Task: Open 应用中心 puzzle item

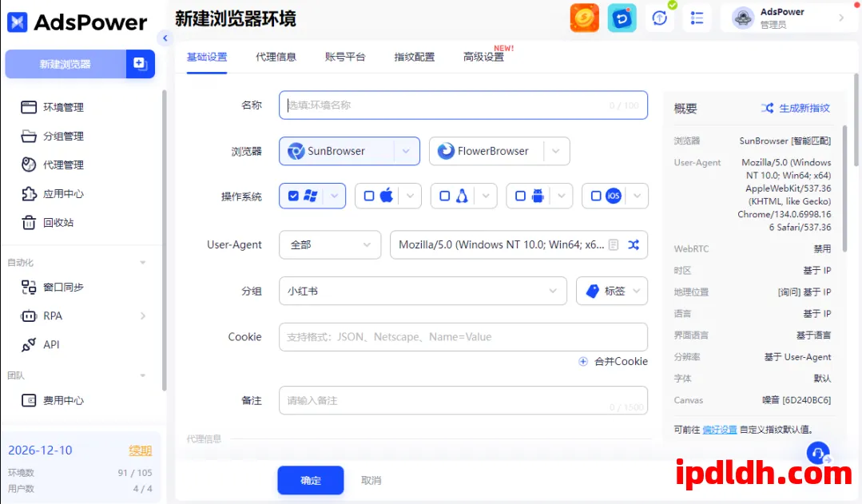Action: click(x=52, y=193)
